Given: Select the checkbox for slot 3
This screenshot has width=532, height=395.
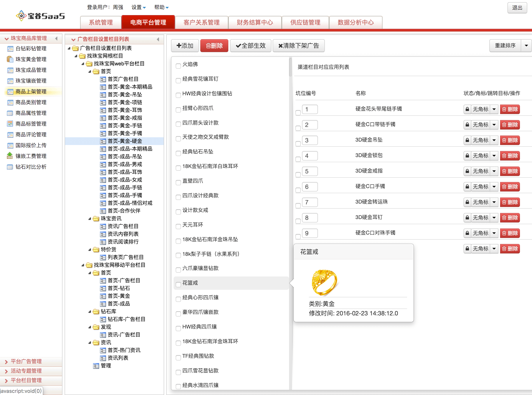Looking at the screenshot, I should [298, 143].
